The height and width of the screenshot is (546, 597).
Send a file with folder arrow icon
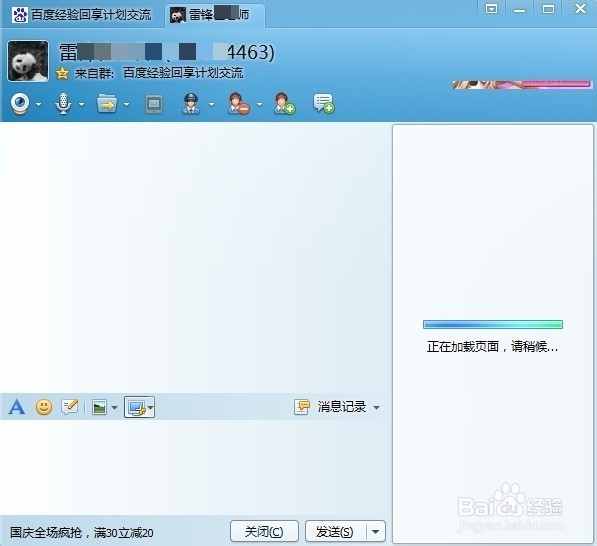pyautogui.click(x=107, y=104)
